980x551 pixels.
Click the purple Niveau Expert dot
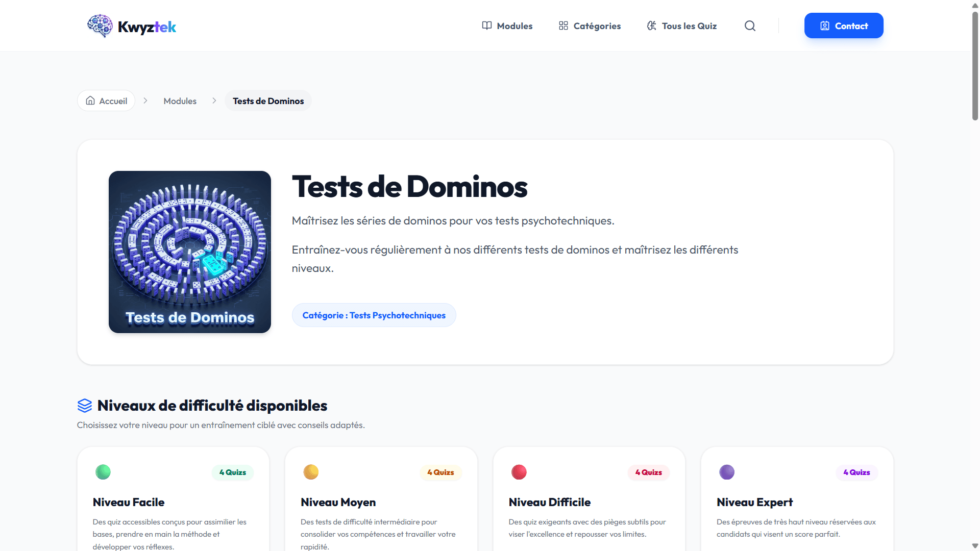click(727, 472)
